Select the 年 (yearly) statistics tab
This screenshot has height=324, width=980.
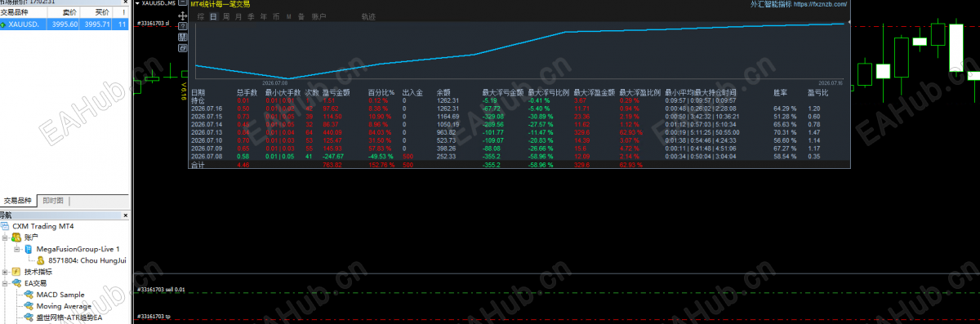(x=263, y=16)
